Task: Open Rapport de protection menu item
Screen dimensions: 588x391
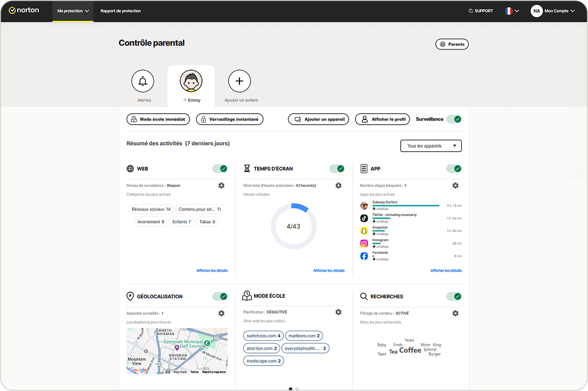Action: [x=120, y=11]
